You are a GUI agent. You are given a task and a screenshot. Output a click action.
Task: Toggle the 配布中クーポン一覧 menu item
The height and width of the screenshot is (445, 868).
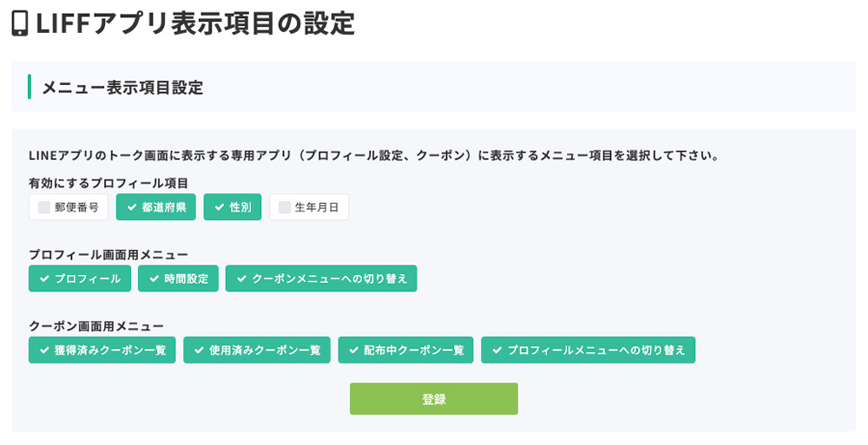[x=405, y=350]
